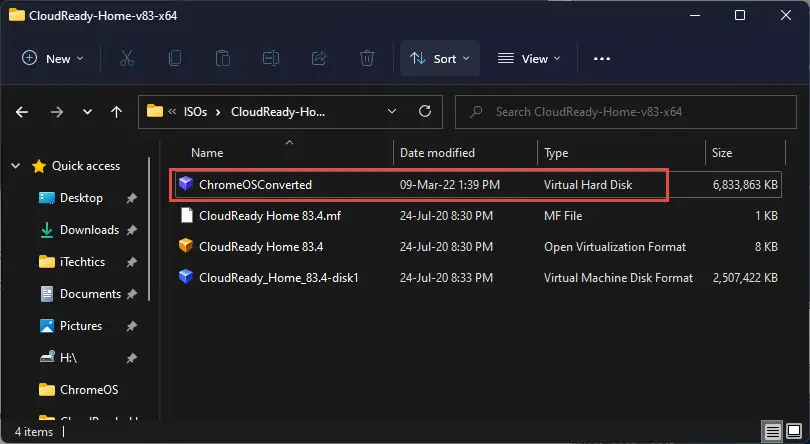Open the Sort dropdown menu
This screenshot has height=444, width=810.
[440, 58]
